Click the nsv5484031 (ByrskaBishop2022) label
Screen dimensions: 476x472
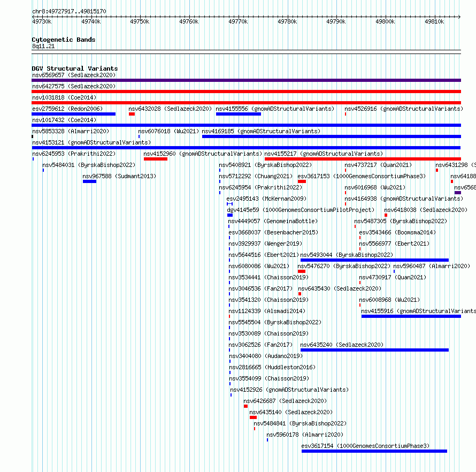(x=89, y=165)
